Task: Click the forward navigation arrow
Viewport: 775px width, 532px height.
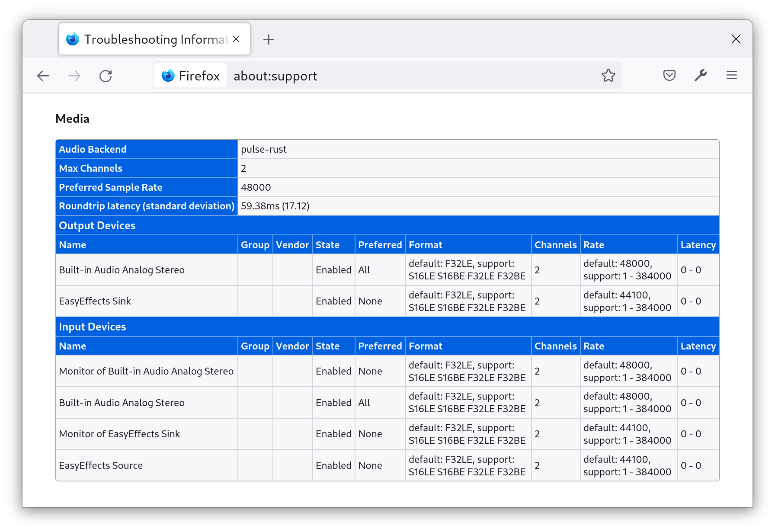Action: pyautogui.click(x=74, y=76)
